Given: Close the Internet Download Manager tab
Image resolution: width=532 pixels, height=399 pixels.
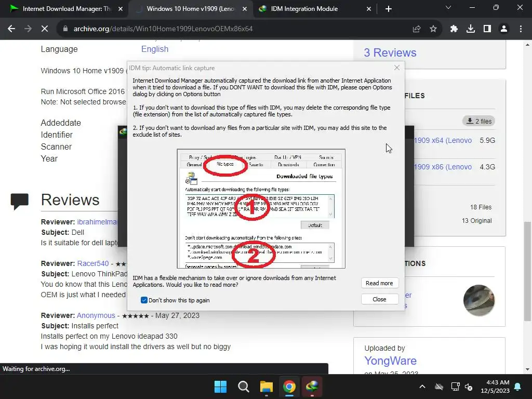Looking at the screenshot, I should coord(121,9).
